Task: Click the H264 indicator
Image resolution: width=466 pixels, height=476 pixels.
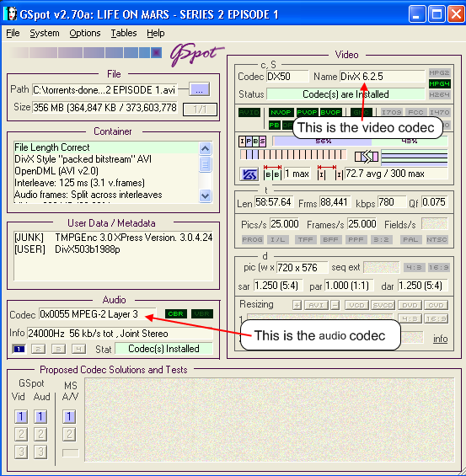Action: point(439,94)
